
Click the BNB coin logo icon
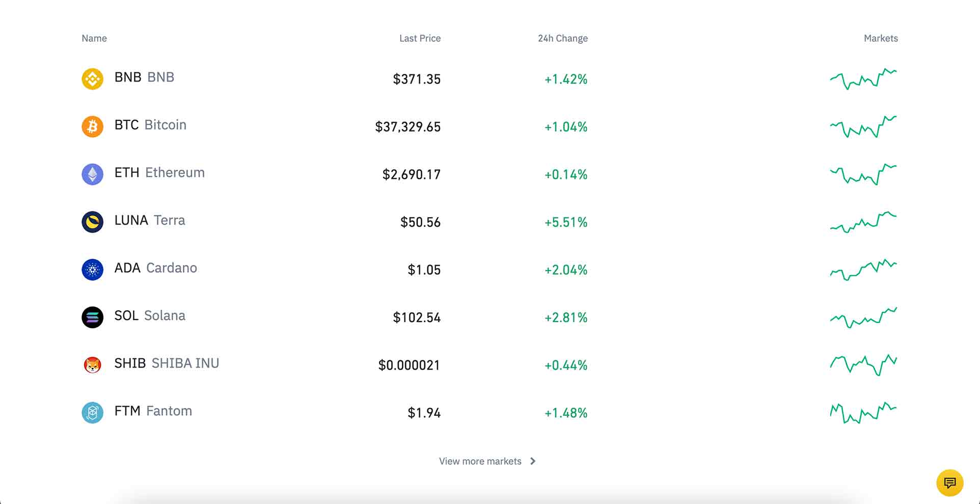click(92, 79)
